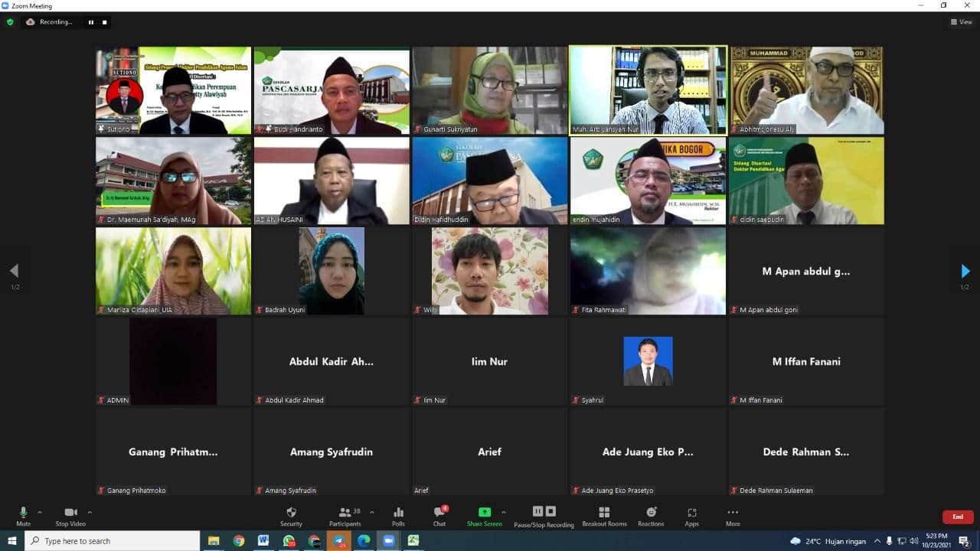Image resolution: width=980 pixels, height=551 pixels.
Task: Open Microsoft Word from the taskbar
Action: [x=263, y=540]
